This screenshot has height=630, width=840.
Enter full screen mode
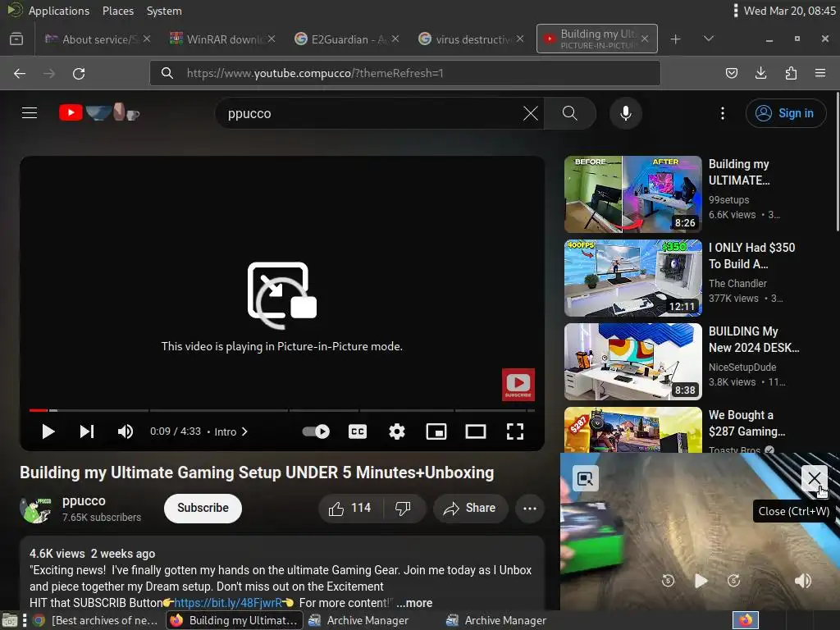(515, 431)
